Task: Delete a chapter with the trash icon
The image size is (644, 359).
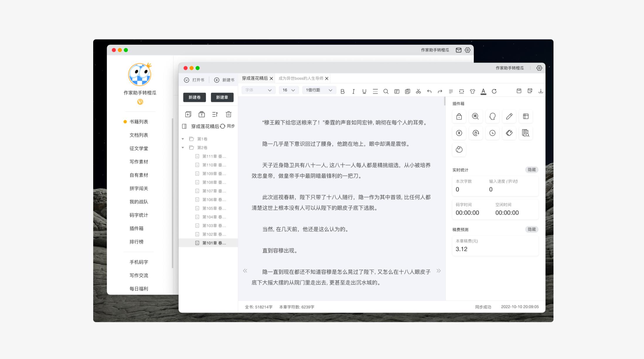Action: tap(229, 114)
